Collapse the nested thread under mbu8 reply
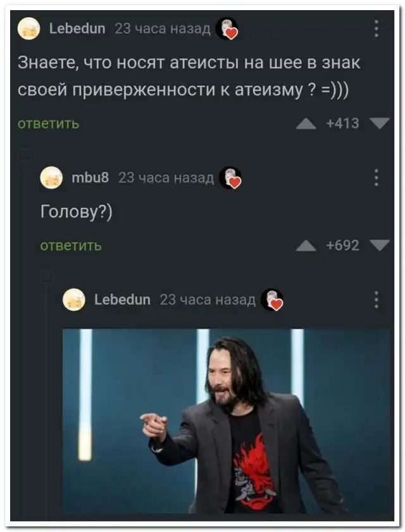This screenshot has width=405, height=532. 47,276
